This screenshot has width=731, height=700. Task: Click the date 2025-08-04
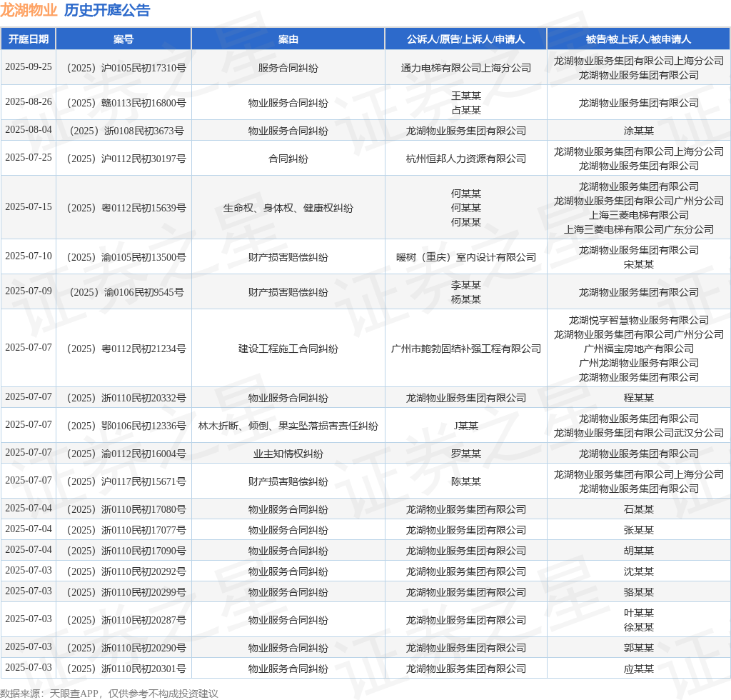pyautogui.click(x=29, y=130)
